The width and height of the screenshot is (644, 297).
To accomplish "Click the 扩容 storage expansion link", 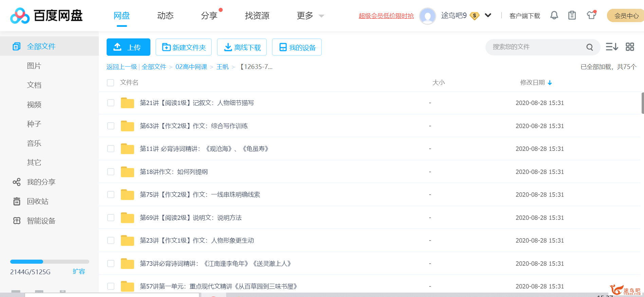I will pyautogui.click(x=79, y=272).
